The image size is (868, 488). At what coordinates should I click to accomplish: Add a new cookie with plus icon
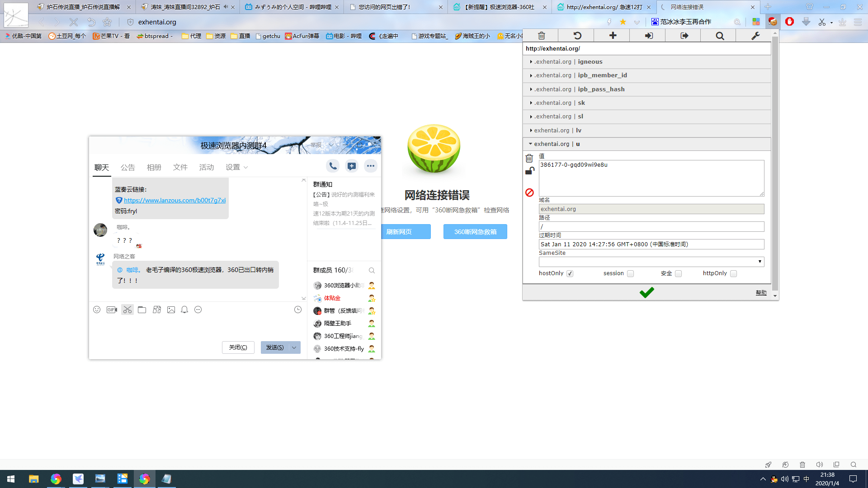pyautogui.click(x=613, y=36)
